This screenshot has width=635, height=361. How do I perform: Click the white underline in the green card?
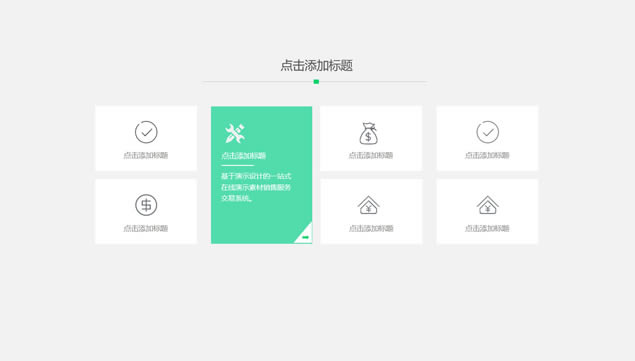(237, 165)
